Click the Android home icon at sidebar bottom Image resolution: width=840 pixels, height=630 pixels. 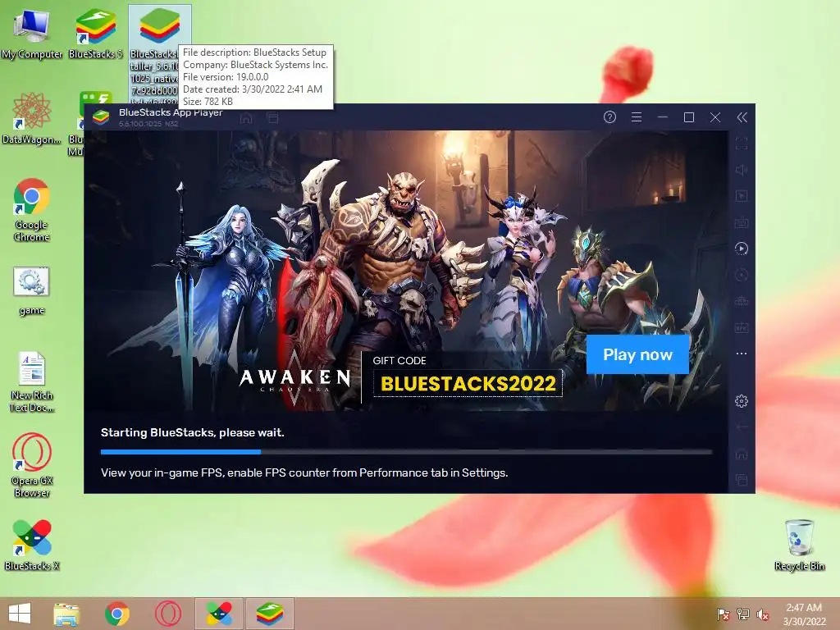742,454
